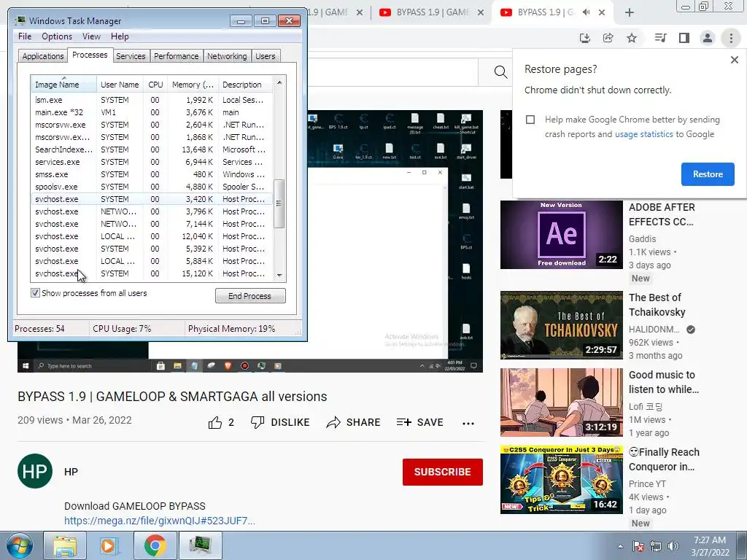Open the Finally Reach Conqueror video thumbnail
This screenshot has width=747, height=560.
561,480
